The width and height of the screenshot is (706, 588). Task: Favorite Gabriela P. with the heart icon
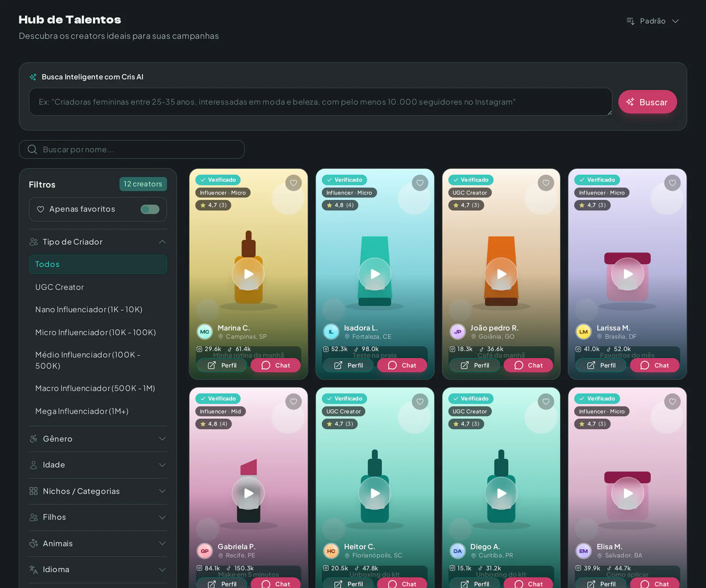pos(293,402)
